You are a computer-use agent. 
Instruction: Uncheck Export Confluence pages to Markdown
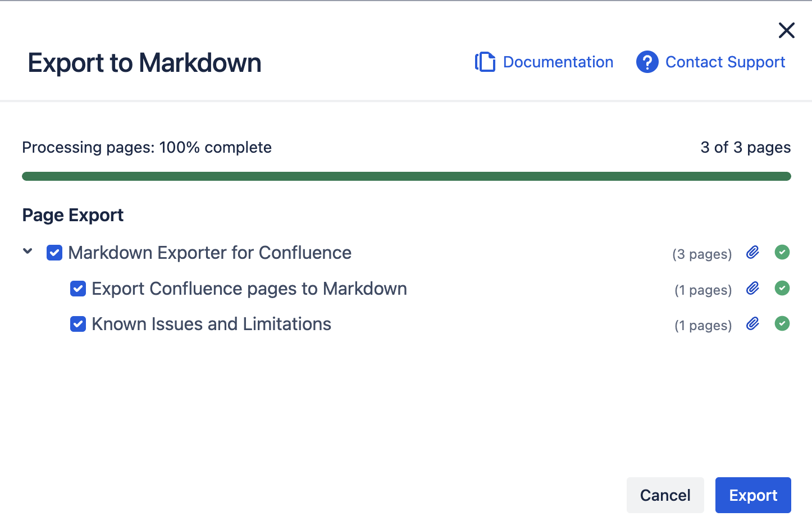(77, 289)
